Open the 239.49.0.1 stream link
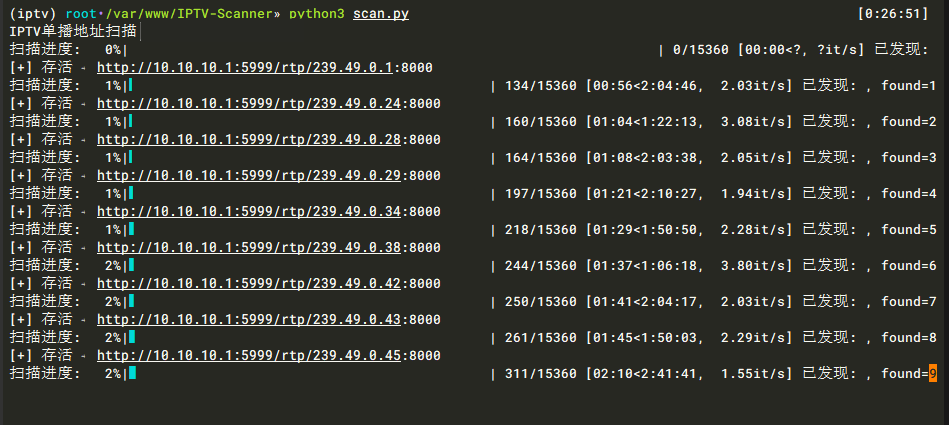 [249, 67]
